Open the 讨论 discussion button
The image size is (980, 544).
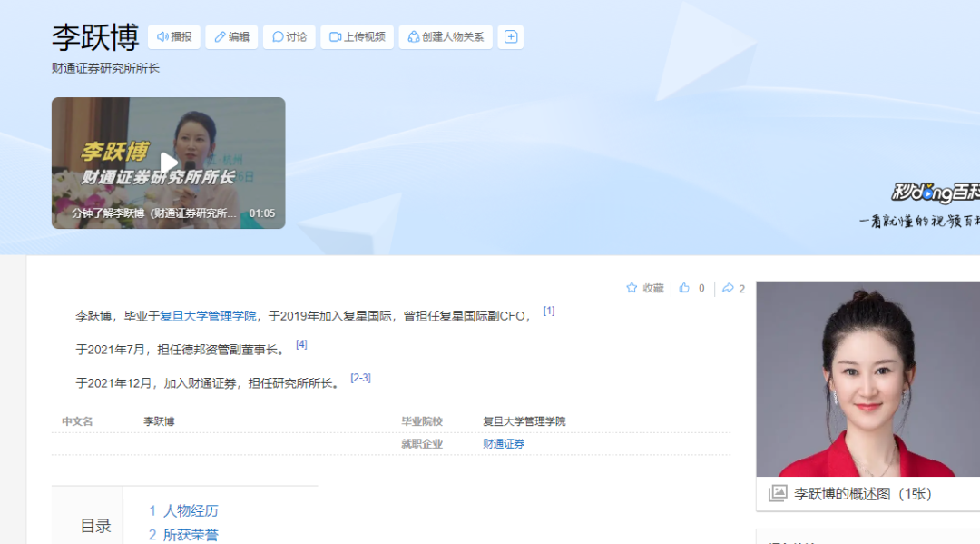click(x=289, y=37)
